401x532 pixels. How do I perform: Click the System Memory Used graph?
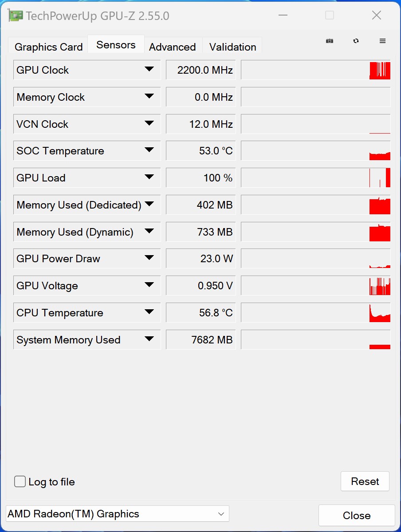point(315,339)
